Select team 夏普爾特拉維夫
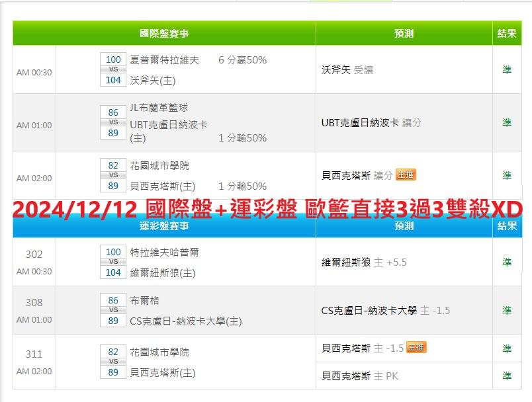Viewport: 532px width, 402px height. tap(165, 60)
